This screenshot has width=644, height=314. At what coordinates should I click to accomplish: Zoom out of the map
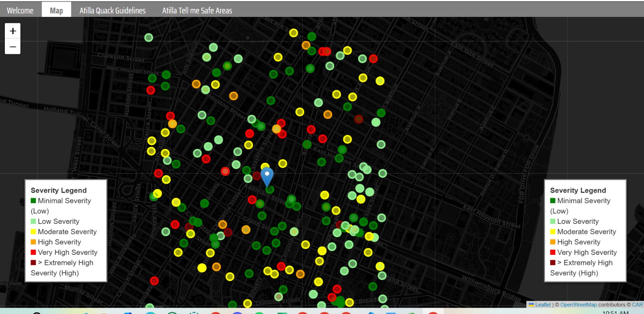point(12,47)
